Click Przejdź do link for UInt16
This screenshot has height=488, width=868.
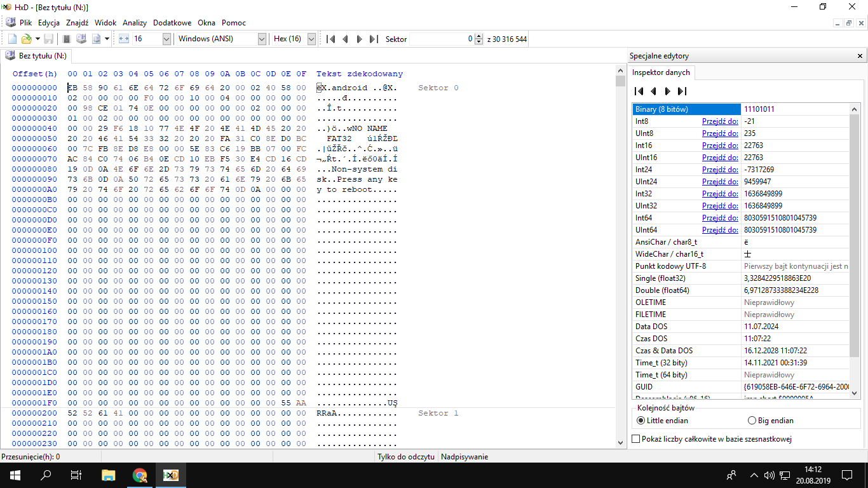coord(720,158)
